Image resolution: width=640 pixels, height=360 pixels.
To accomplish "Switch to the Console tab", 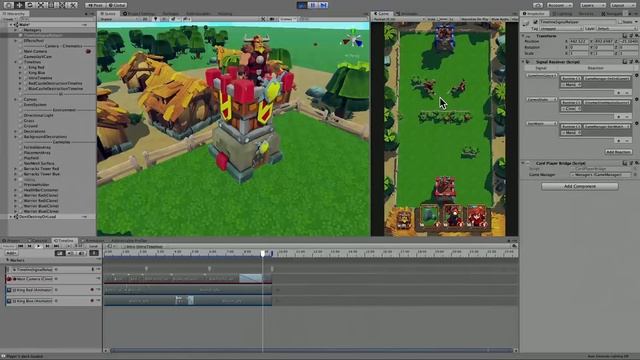I will [x=38, y=240].
